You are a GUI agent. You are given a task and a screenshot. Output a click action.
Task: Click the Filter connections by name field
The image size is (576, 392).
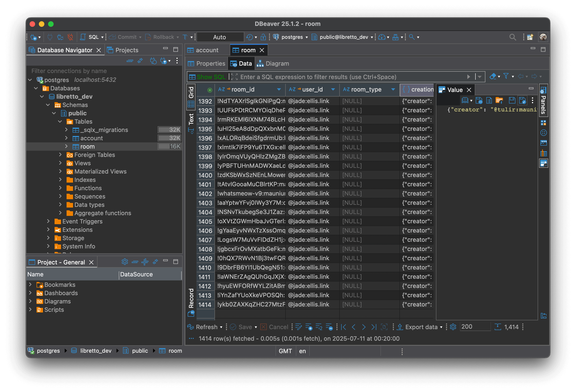(104, 71)
